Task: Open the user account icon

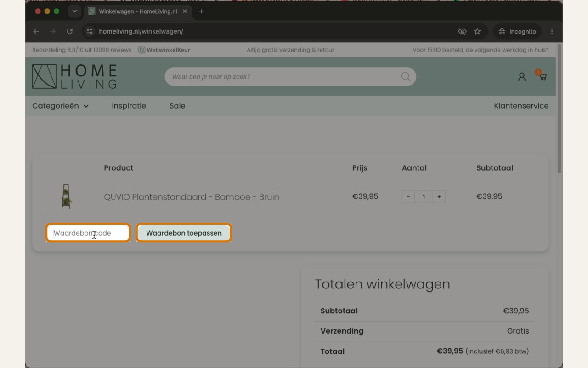Action: (521, 77)
